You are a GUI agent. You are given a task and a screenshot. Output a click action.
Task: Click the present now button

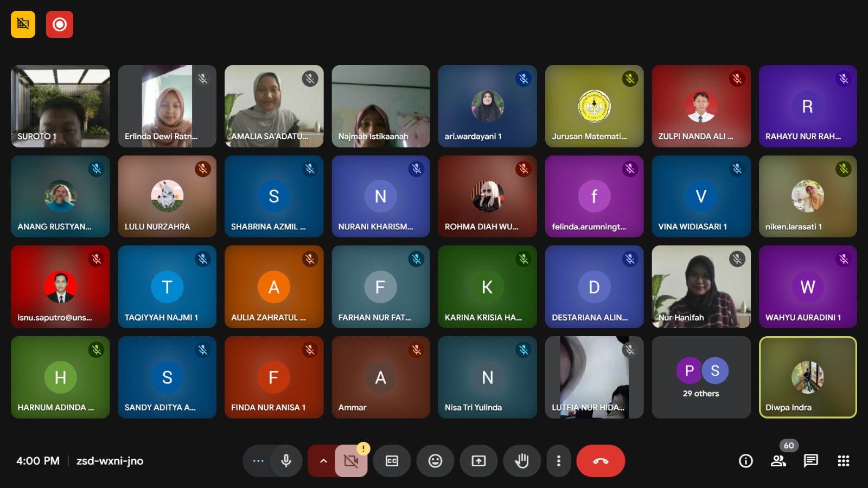point(478,461)
